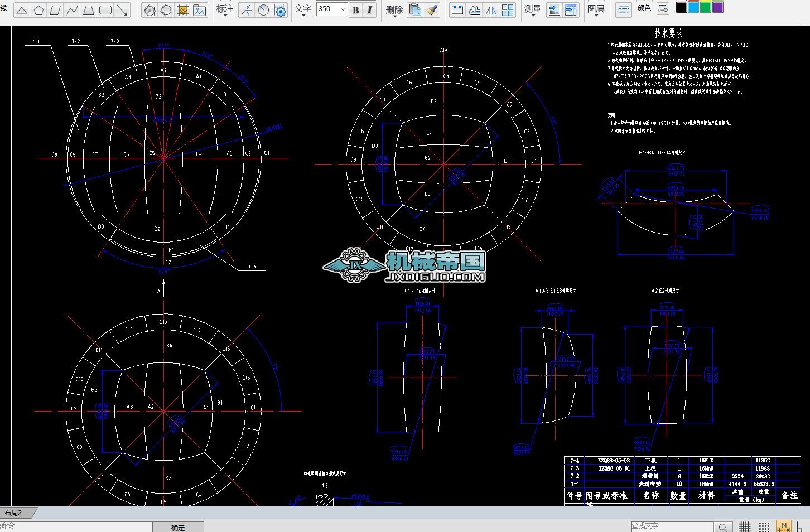The width and height of the screenshot is (810, 532).
Task: Open the 测量 measure dropdown
Action: click(533, 10)
